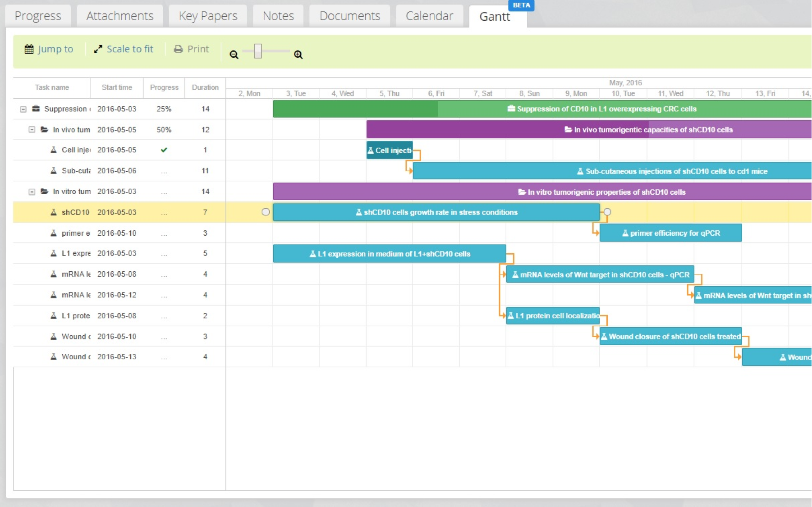Collapse the Suppression project tree
Screen dimensions: 812x507
point(23,109)
